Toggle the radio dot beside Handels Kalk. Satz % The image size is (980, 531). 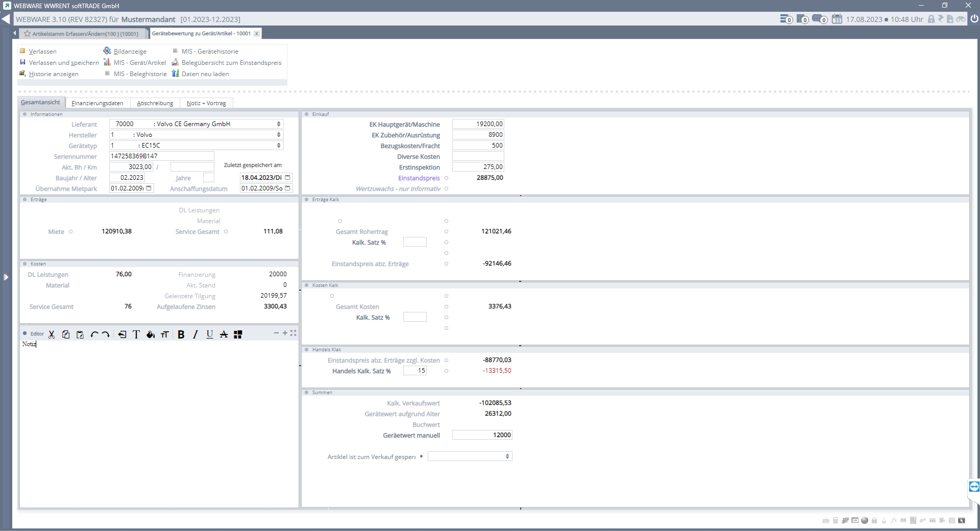446,371
